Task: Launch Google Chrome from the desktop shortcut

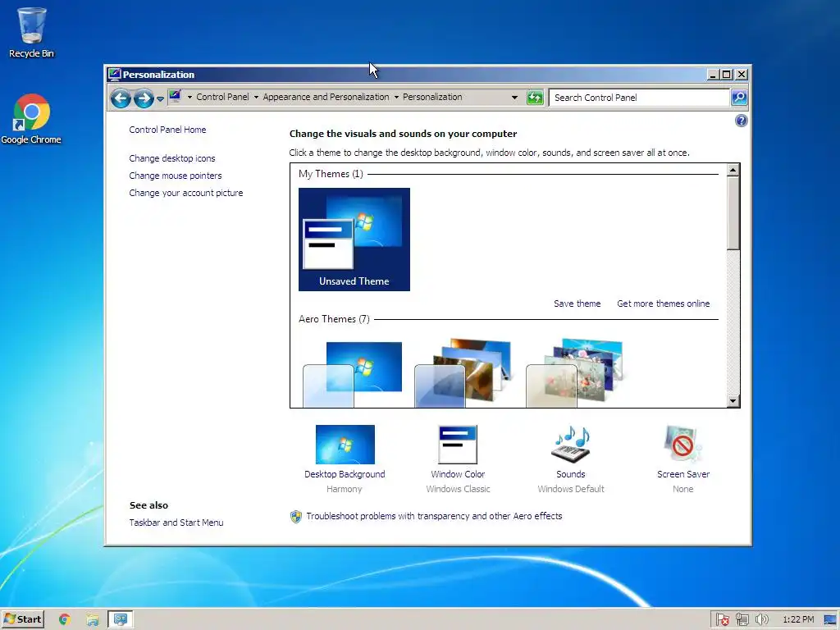Action: pos(31,119)
